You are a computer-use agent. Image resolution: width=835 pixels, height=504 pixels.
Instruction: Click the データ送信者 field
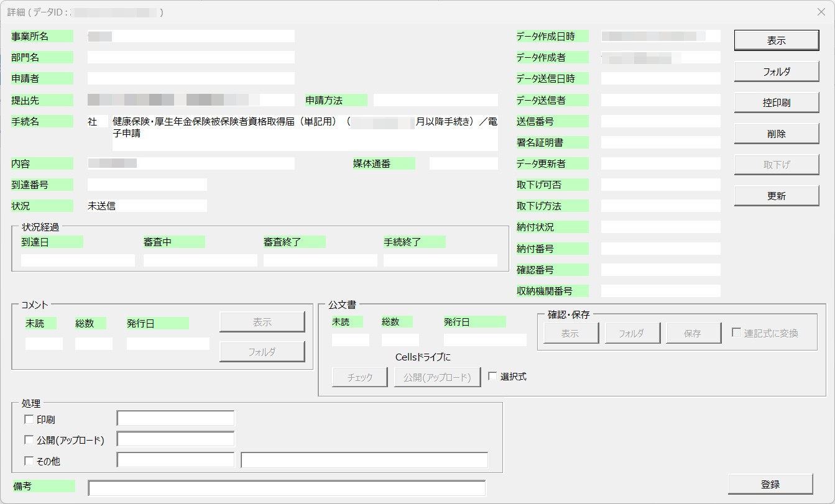tap(661, 100)
